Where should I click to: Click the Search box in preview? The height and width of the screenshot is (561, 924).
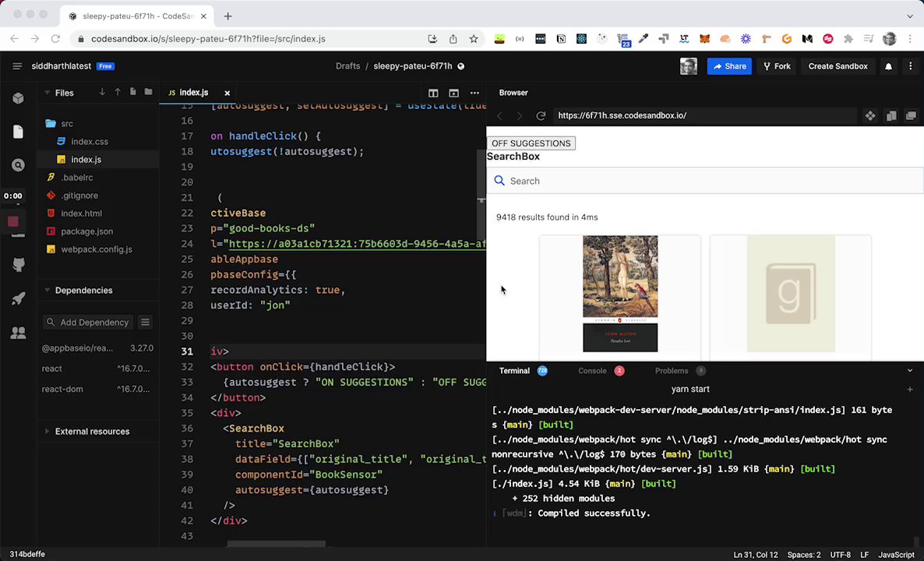705,181
